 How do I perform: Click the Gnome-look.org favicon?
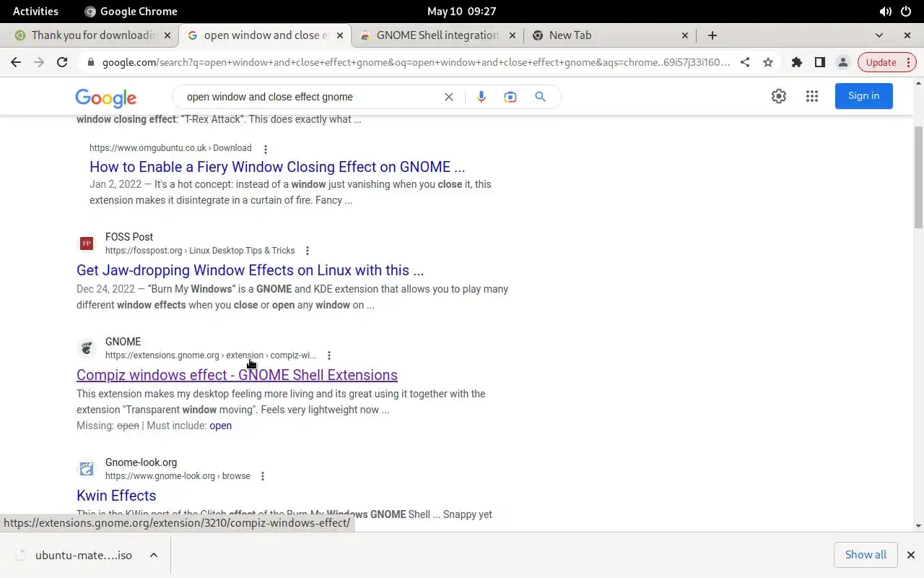pyautogui.click(x=87, y=469)
